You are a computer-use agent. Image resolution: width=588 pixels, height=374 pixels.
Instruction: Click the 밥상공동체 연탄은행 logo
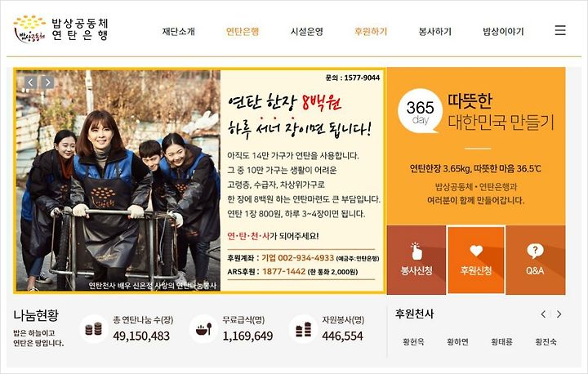[x=61, y=29]
